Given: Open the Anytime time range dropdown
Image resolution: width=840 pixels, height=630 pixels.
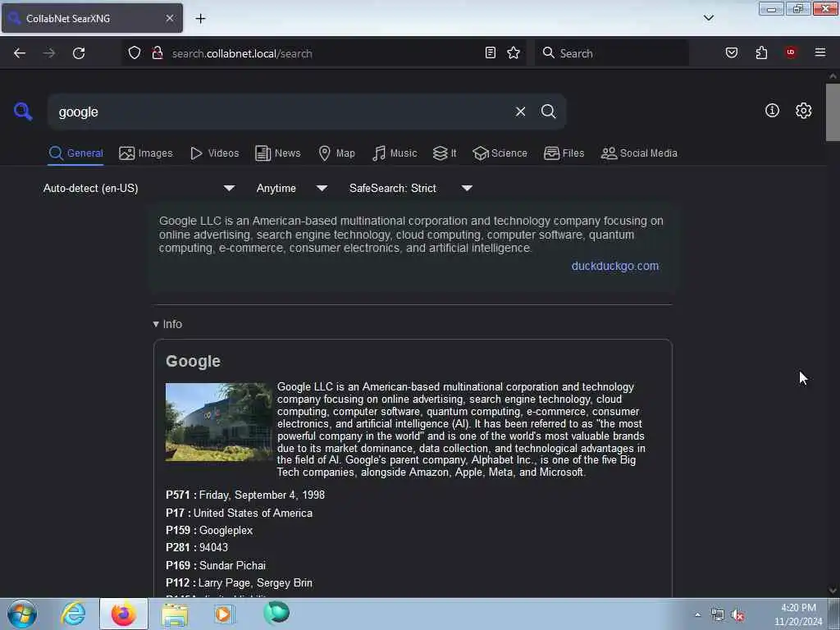Looking at the screenshot, I should pyautogui.click(x=291, y=188).
